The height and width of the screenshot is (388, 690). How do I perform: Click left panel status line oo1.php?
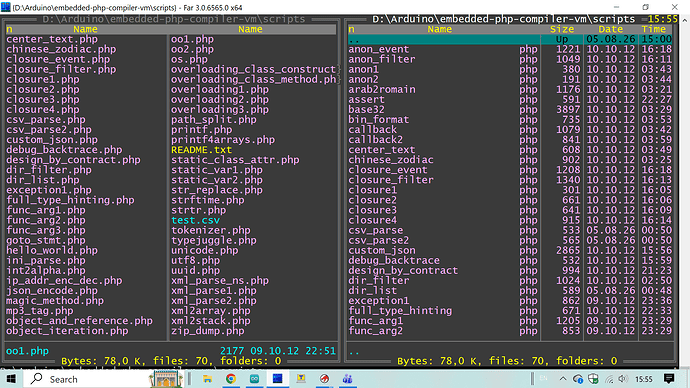click(x=27, y=351)
